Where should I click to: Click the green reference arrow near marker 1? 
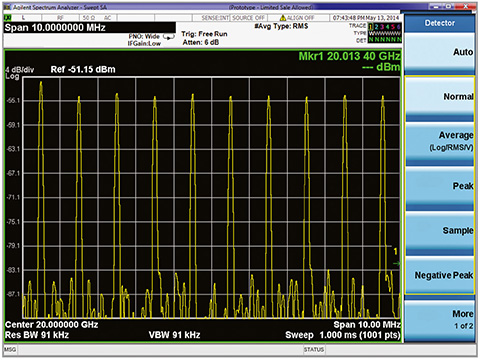(397, 264)
